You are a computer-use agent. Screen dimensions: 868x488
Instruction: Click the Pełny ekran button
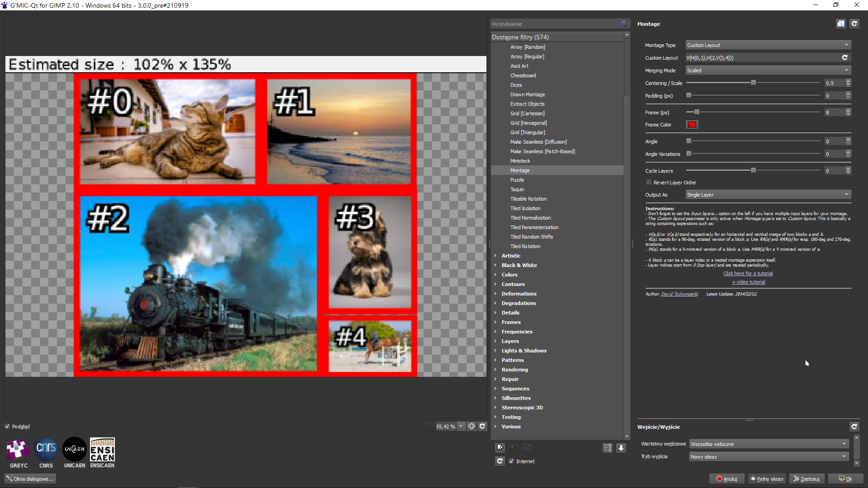coord(767,479)
